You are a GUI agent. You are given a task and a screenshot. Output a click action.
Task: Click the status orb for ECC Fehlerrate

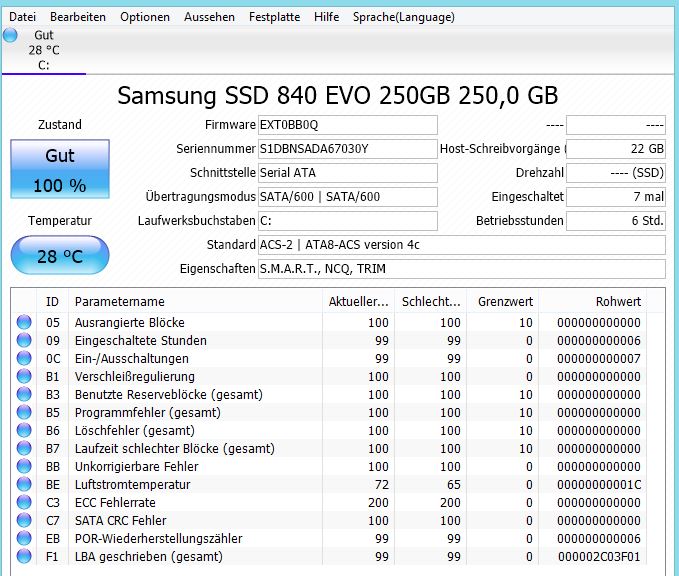coord(24,502)
